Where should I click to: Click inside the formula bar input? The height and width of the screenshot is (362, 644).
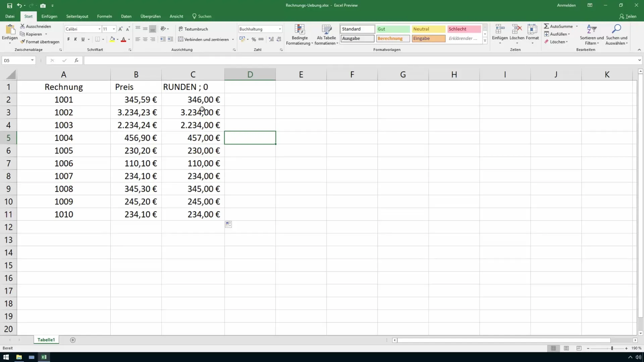pos(361,60)
